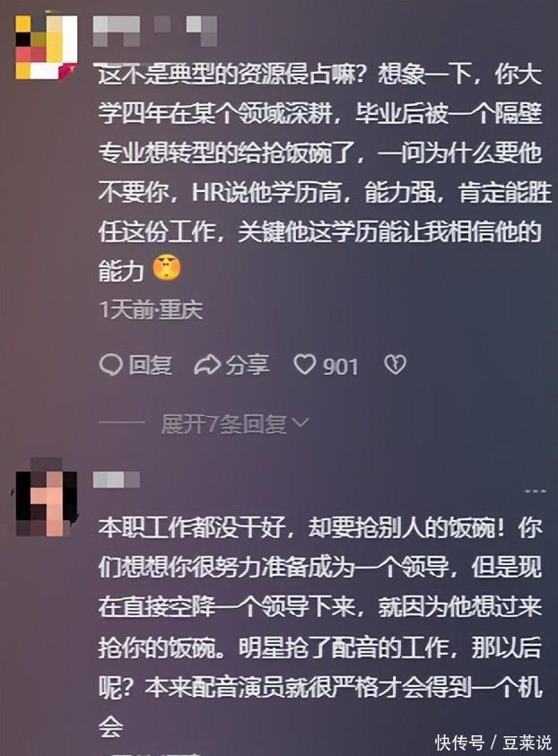
Task: Open the first commenter's pixelated avatar
Action: pos(47,47)
